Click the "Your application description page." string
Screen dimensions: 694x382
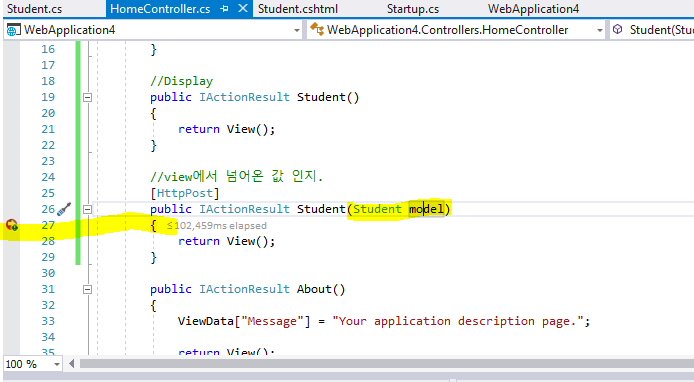458,321
